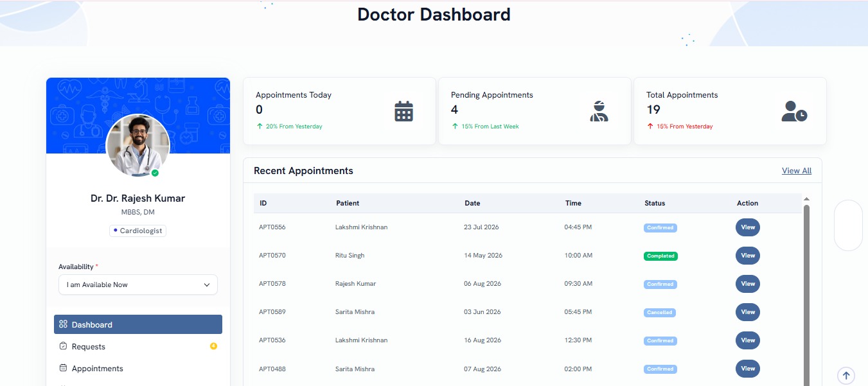Viewport: 868px width, 386px height.
Task: Click the date 03 Jun 2026
Action: click(482, 312)
